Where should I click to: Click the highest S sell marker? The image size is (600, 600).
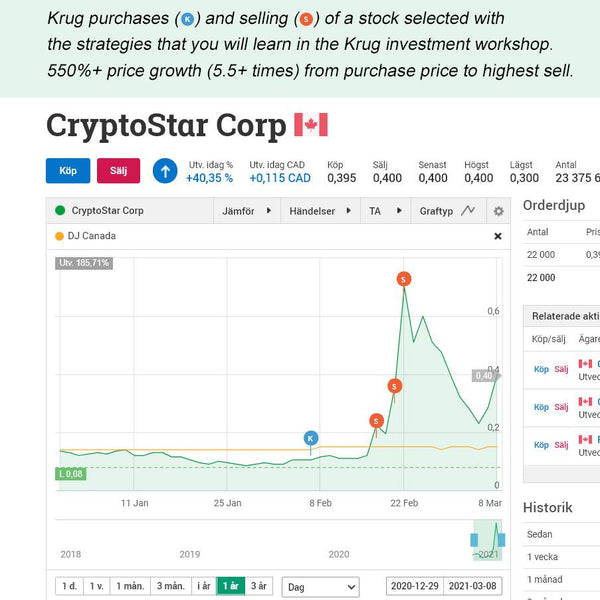point(404,279)
